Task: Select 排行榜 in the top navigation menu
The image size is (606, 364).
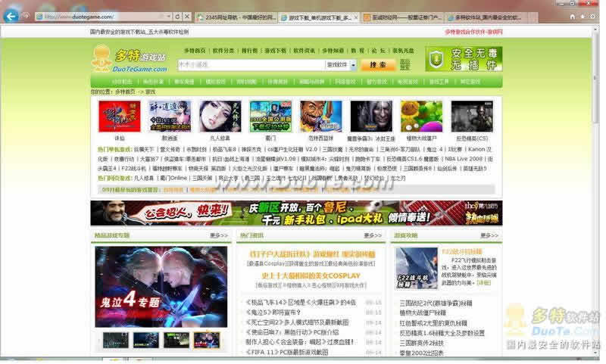Action: [x=249, y=51]
